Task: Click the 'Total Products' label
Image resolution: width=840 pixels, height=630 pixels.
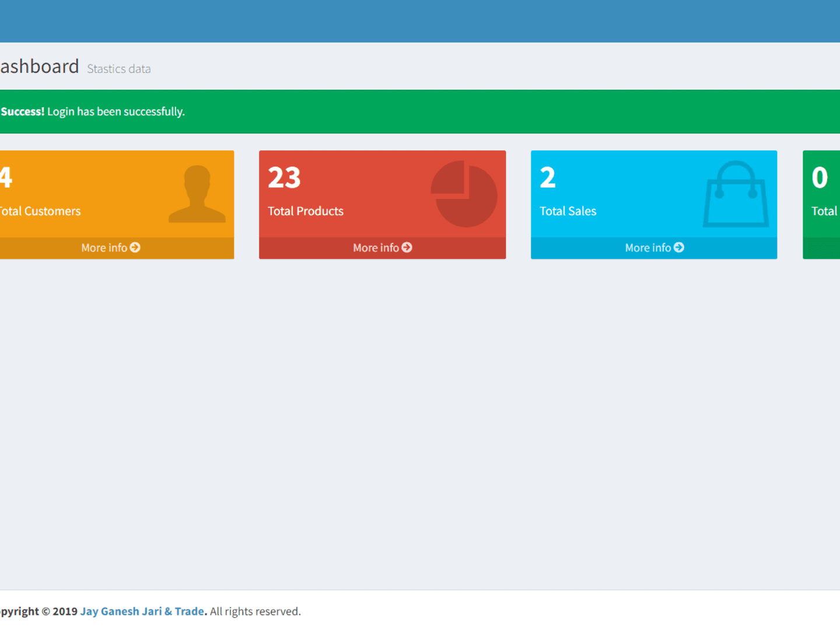Action: click(x=306, y=211)
